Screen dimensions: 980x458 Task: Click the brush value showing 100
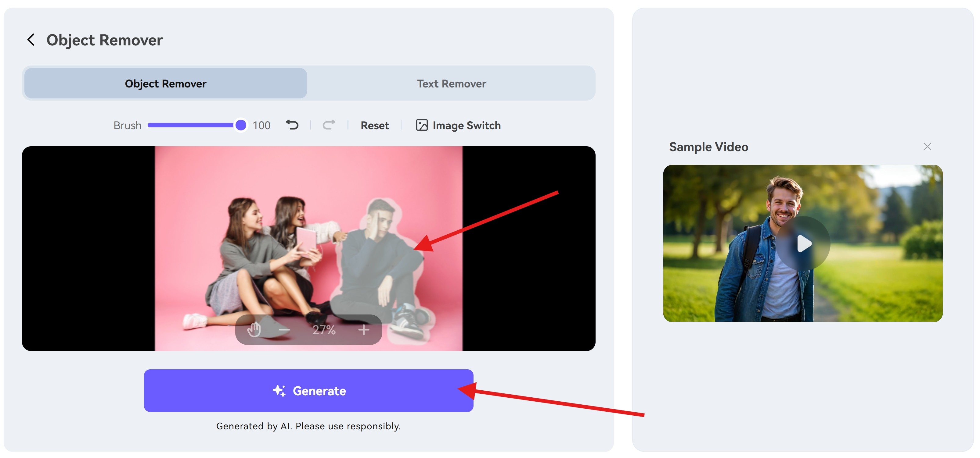coord(261,125)
